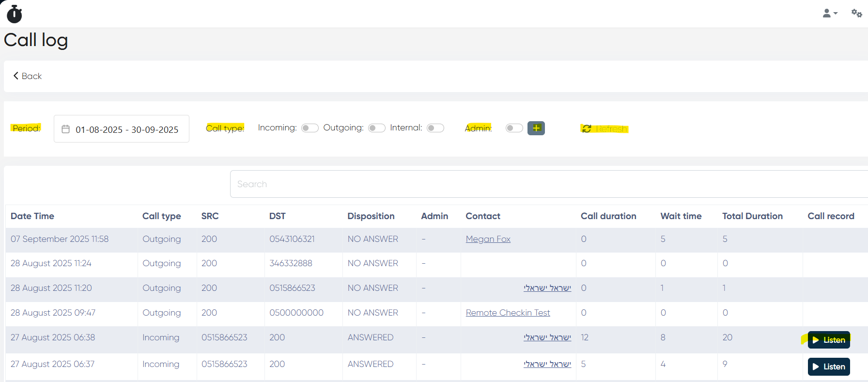Listen to the 27 August 06:38 call recording
Image resolution: width=868 pixels, height=382 pixels.
point(829,340)
